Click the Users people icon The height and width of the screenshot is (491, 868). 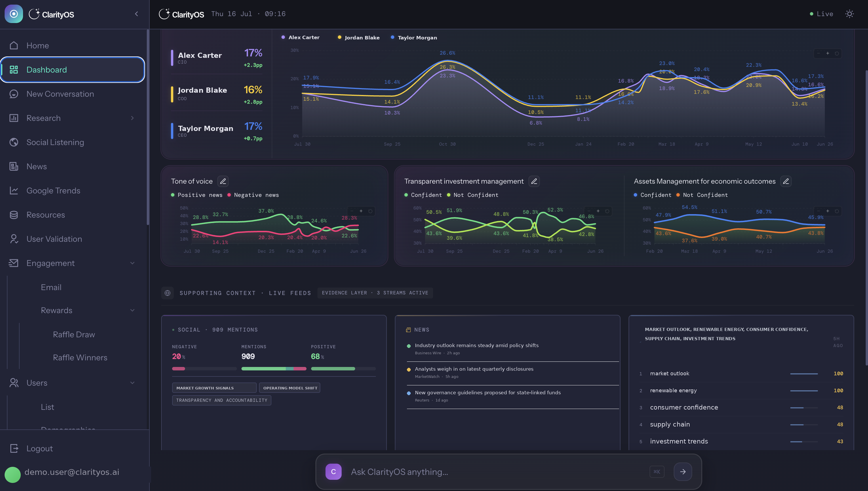(14, 383)
